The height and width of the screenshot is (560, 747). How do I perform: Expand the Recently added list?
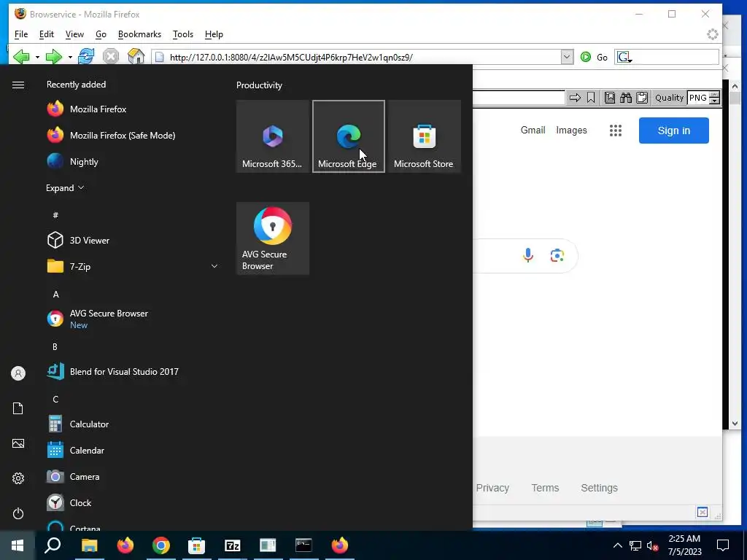coord(65,187)
